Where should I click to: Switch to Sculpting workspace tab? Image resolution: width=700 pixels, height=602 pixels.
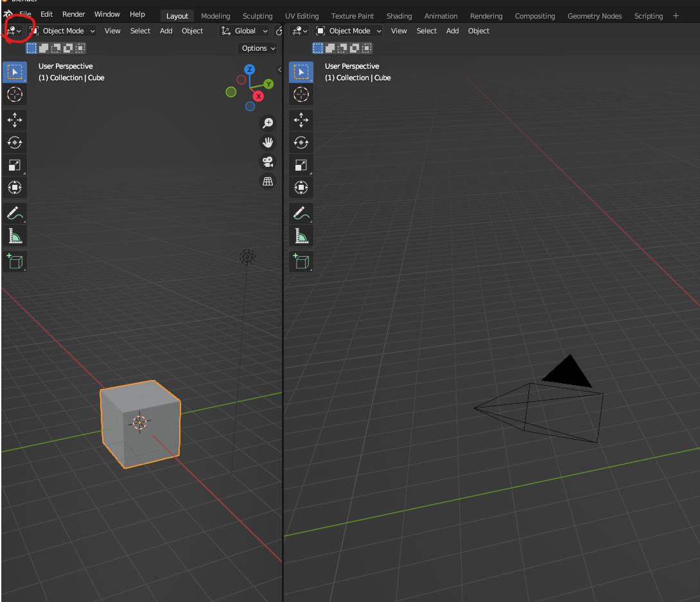tap(258, 16)
